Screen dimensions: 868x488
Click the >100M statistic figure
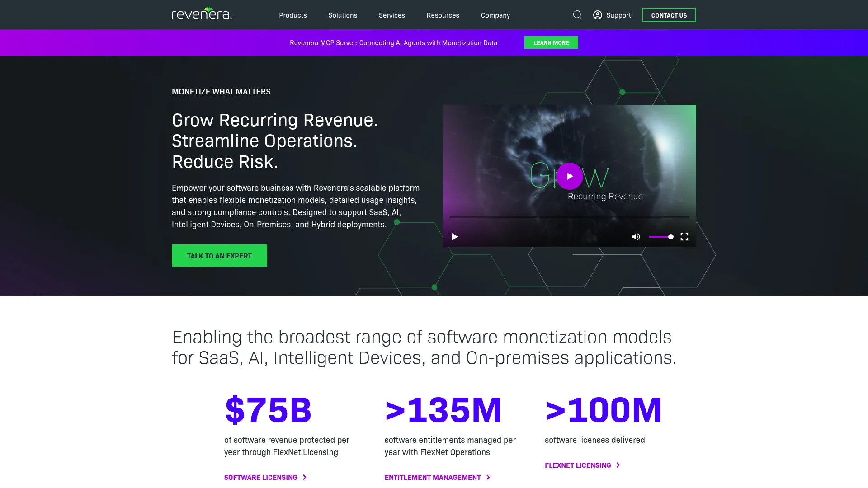[x=604, y=410]
